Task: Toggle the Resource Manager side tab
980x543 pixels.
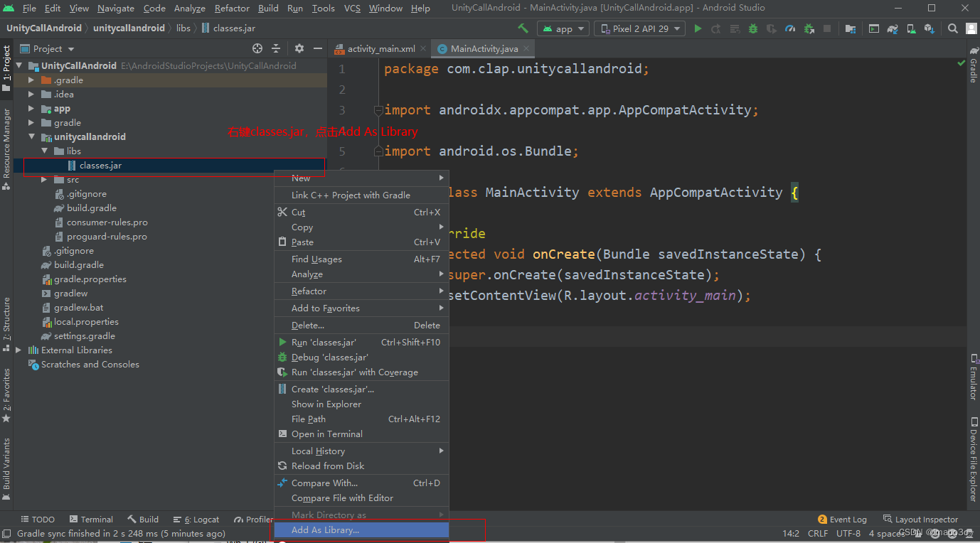Action: [6, 149]
